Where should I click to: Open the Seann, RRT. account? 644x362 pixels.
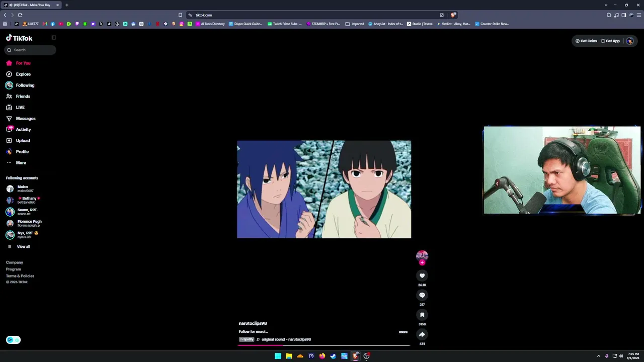point(22,212)
